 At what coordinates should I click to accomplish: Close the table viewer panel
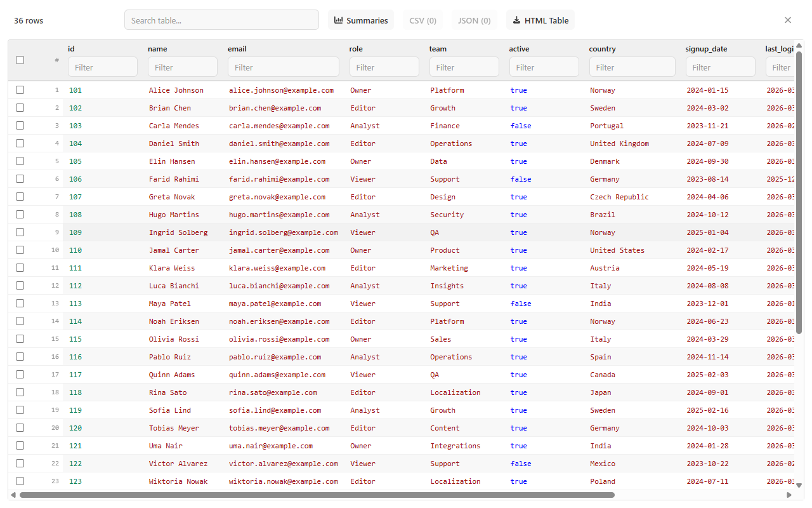788,20
